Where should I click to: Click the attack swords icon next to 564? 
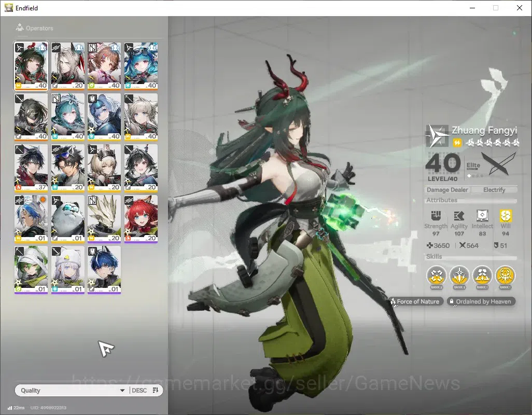463,245
